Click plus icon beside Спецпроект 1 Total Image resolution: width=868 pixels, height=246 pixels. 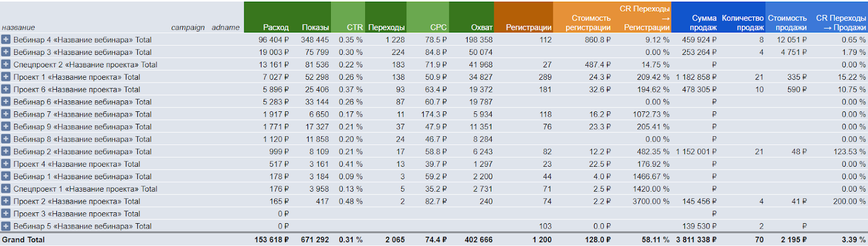(x=6, y=189)
